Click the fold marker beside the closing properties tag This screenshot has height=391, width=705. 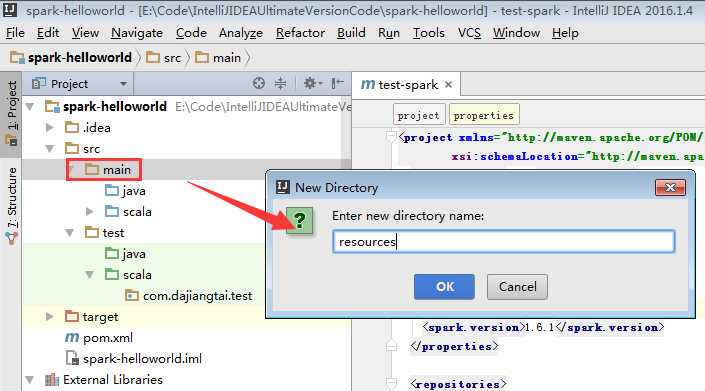point(391,346)
